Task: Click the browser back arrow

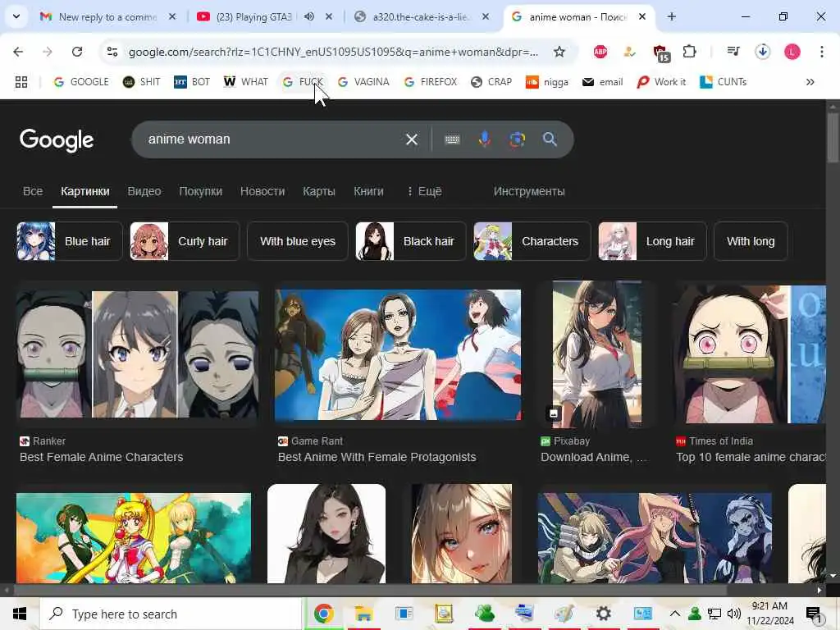Action: click(x=18, y=52)
